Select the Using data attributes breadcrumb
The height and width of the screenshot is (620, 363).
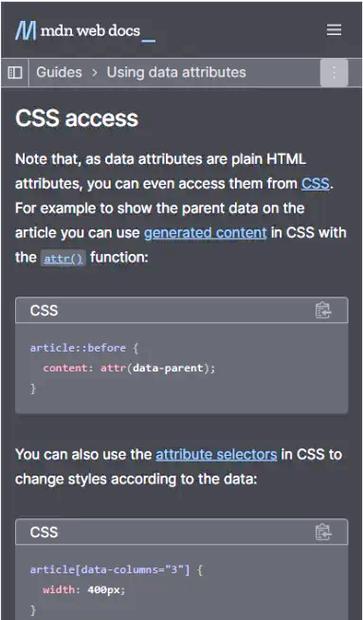pos(176,72)
